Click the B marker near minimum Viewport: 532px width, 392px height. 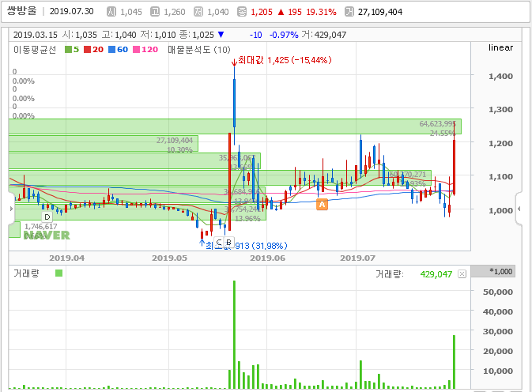(x=228, y=243)
